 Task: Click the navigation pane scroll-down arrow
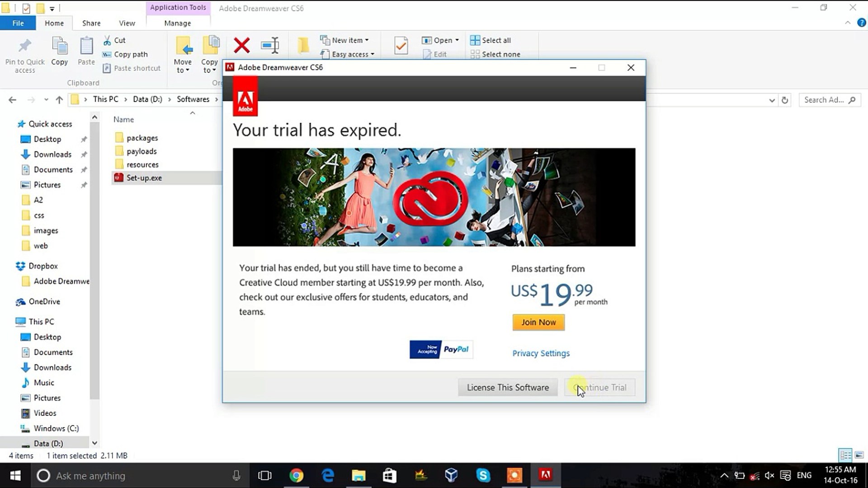(x=94, y=443)
